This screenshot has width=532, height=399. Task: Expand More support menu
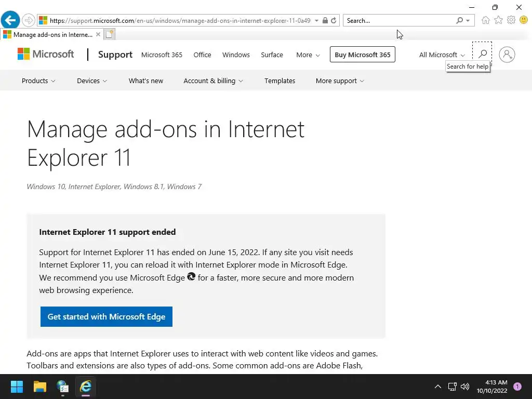340,81
